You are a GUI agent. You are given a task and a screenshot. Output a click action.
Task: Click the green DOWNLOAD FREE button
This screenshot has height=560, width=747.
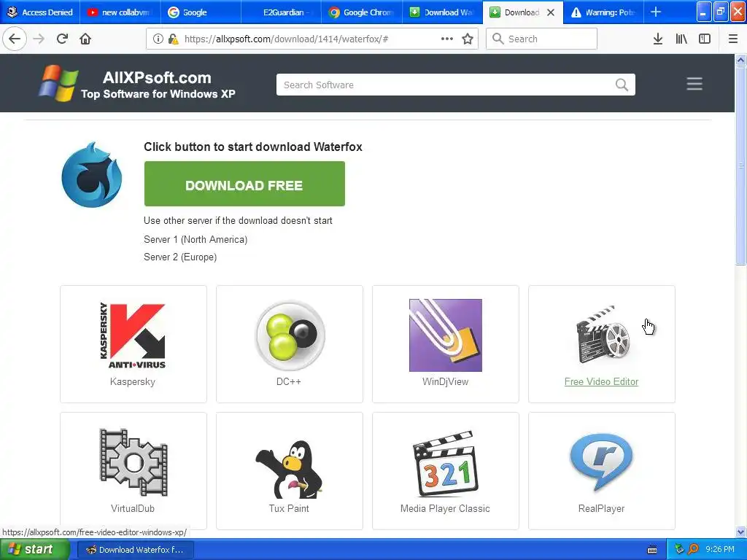coord(244,184)
